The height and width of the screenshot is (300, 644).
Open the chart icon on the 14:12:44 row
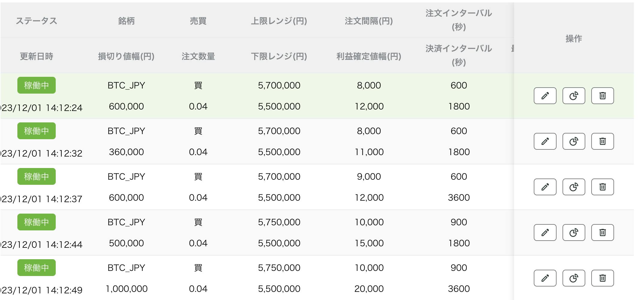coord(573,232)
